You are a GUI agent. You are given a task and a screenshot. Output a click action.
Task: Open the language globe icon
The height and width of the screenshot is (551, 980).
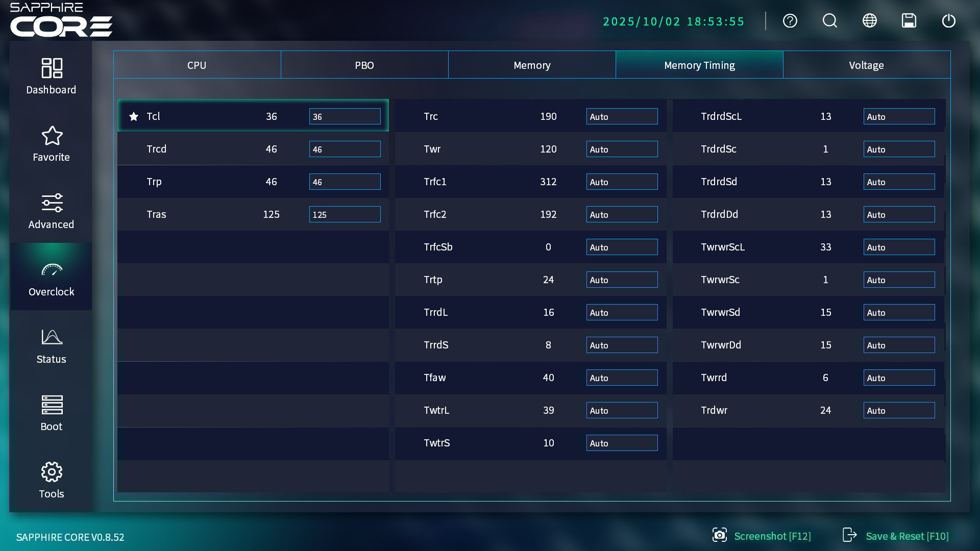pos(869,21)
